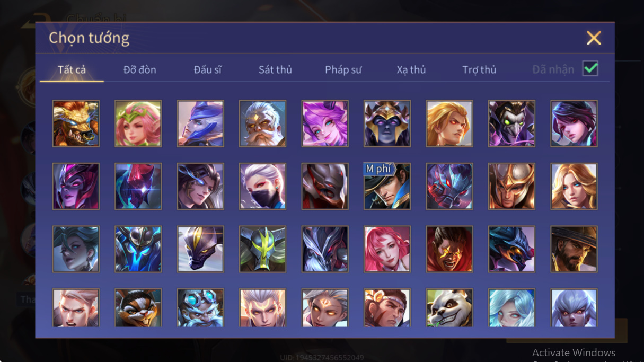The image size is (644, 362).
Task: Pick the pink-haired hero with green leaf crown
Action: click(138, 123)
